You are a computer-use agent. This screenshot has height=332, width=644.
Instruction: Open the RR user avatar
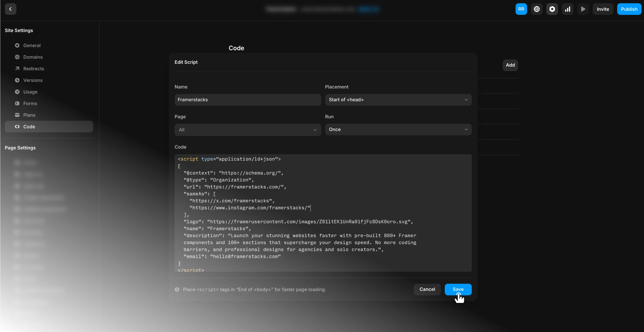[x=521, y=9]
